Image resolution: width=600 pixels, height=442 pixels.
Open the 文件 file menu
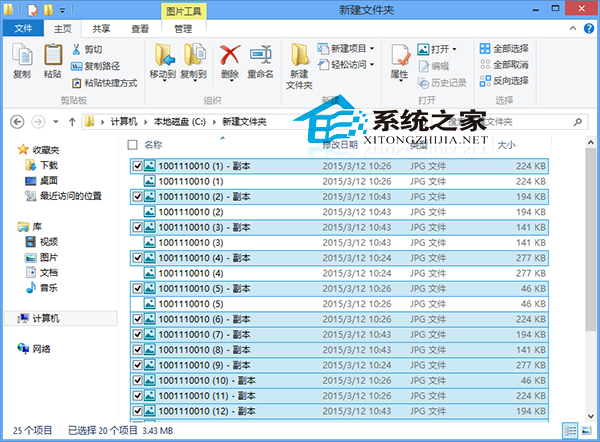coord(23,28)
